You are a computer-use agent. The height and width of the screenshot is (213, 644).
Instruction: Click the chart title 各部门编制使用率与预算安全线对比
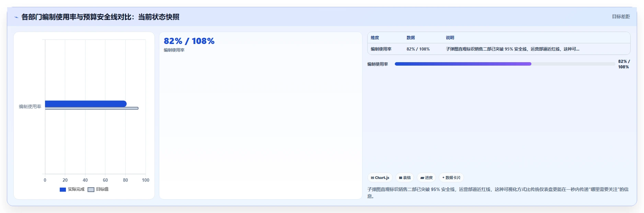point(100,17)
